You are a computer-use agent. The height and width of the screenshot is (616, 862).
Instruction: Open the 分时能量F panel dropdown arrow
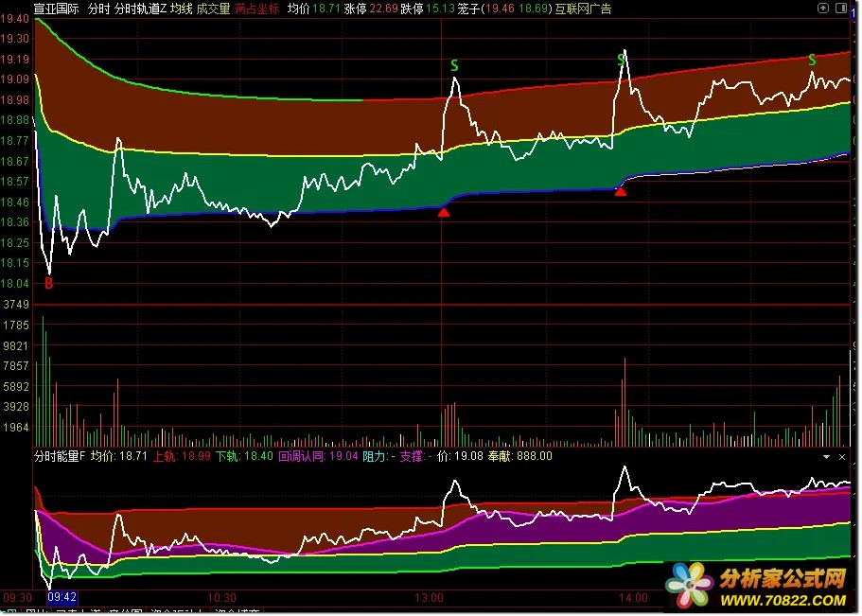point(826,457)
